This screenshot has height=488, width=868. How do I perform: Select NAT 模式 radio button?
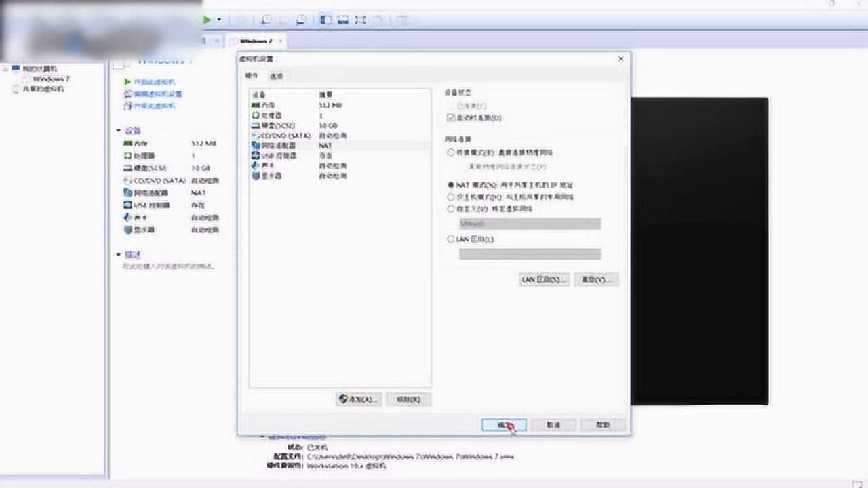(x=451, y=184)
